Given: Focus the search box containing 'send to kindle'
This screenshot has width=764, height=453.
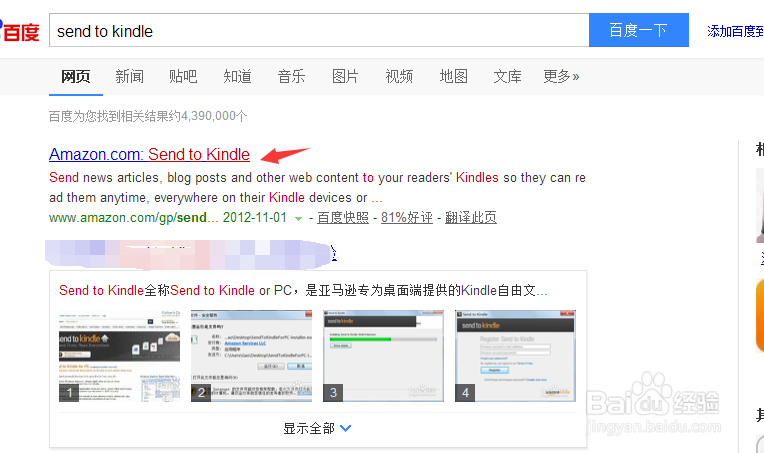Looking at the screenshot, I should [x=319, y=31].
